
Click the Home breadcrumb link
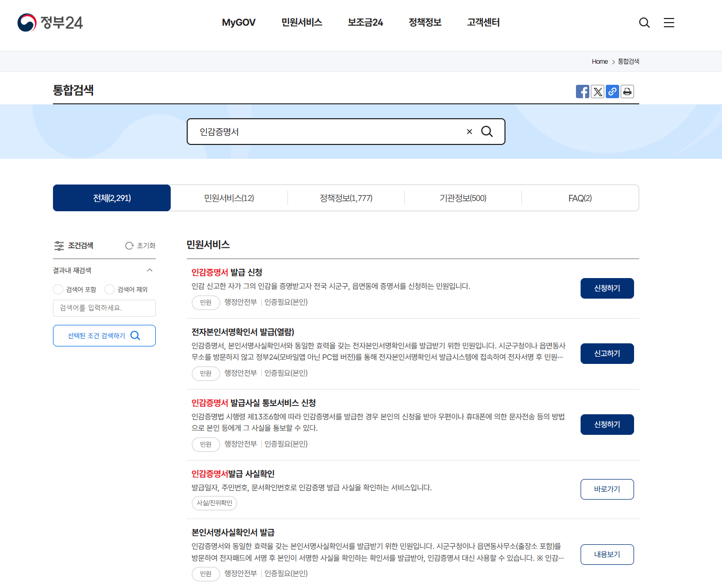tap(600, 62)
